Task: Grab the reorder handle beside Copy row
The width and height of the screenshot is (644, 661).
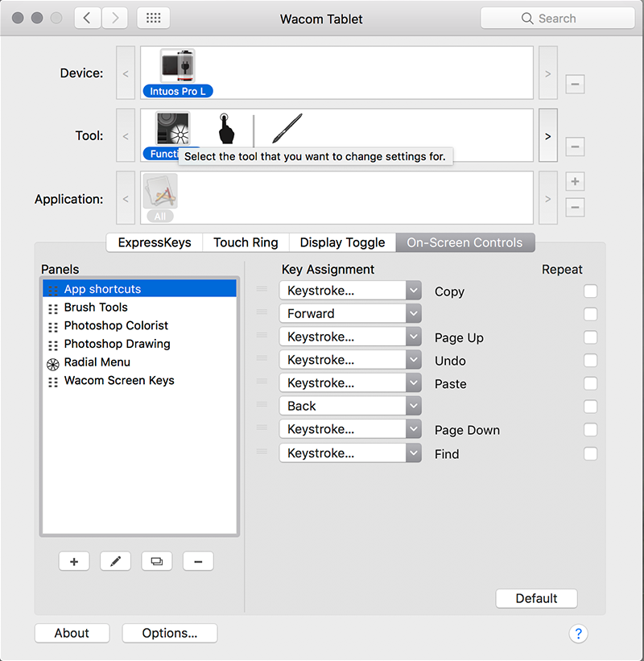Action: (x=262, y=289)
